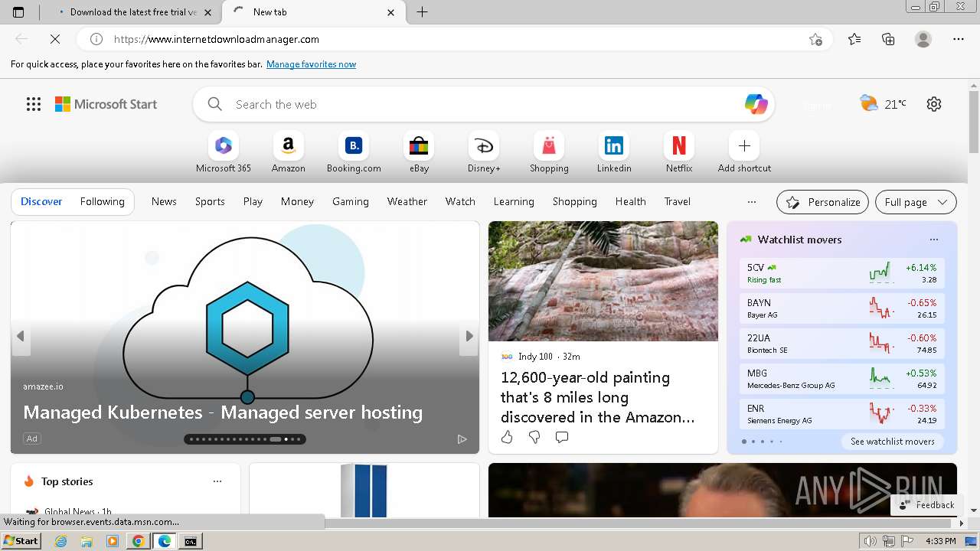
Task: Click the 5CV stock row
Action: pos(842,273)
